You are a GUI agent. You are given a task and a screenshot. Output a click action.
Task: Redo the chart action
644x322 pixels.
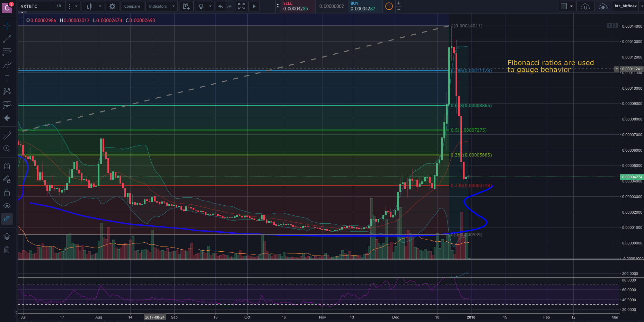tap(229, 6)
